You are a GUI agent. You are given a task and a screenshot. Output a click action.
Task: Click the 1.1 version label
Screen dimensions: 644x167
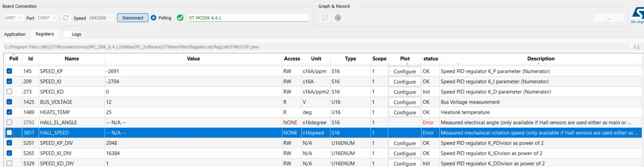636,47
